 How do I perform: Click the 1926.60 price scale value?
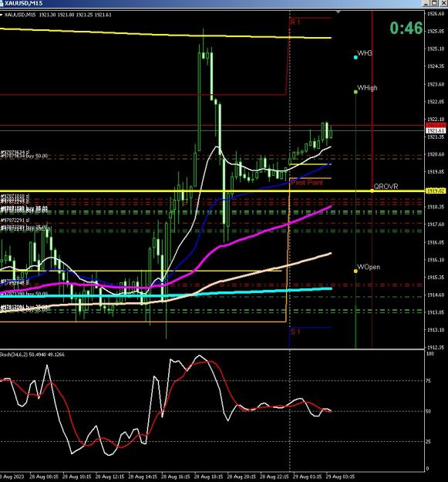click(x=436, y=14)
